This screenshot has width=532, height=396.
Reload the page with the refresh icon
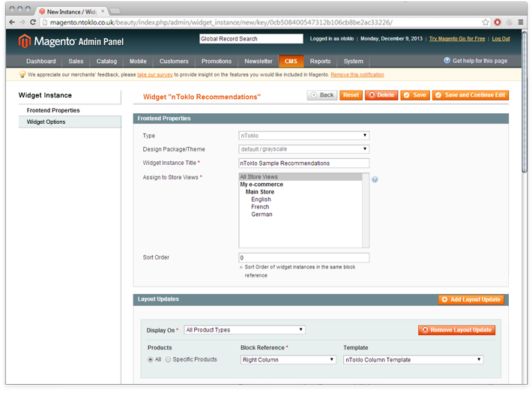tap(33, 22)
